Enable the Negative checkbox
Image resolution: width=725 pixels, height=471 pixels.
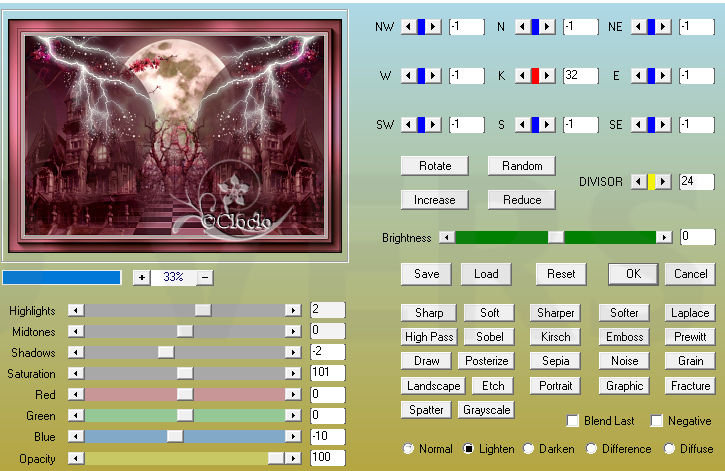click(x=656, y=421)
